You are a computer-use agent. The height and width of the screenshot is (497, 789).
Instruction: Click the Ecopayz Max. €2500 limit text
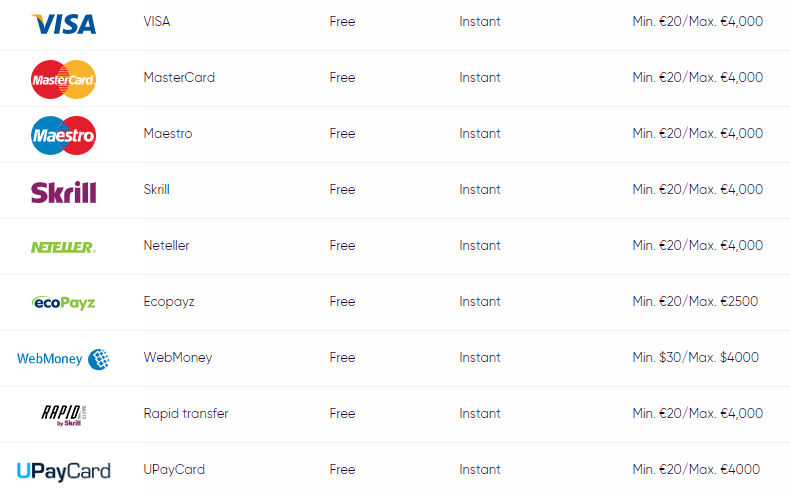pyautogui.click(x=723, y=301)
